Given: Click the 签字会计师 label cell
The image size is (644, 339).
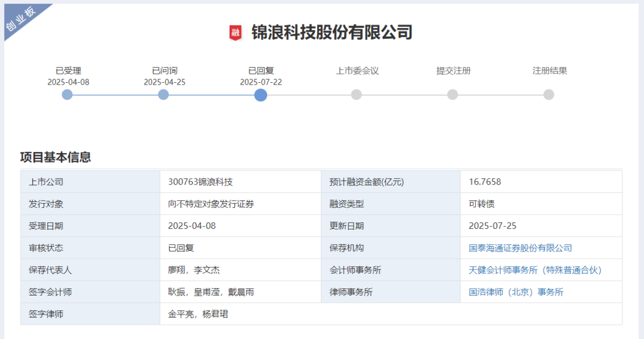Looking at the screenshot, I should coord(91,292).
